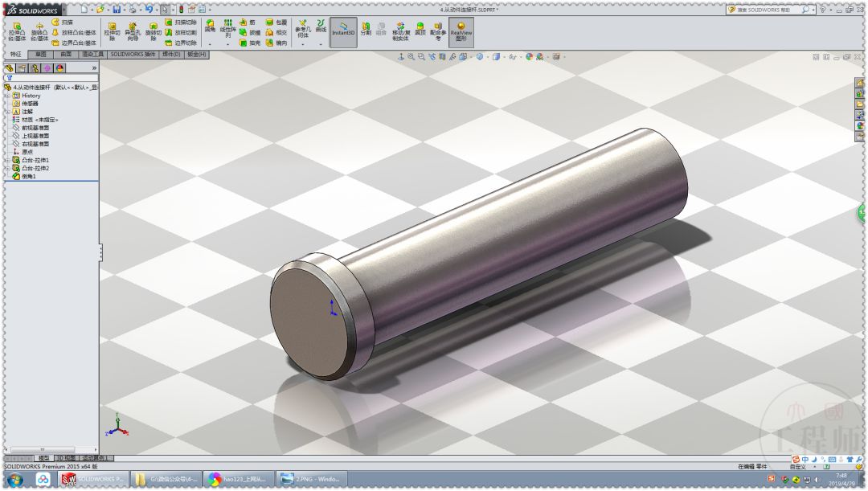Expand the History folder

7,96
